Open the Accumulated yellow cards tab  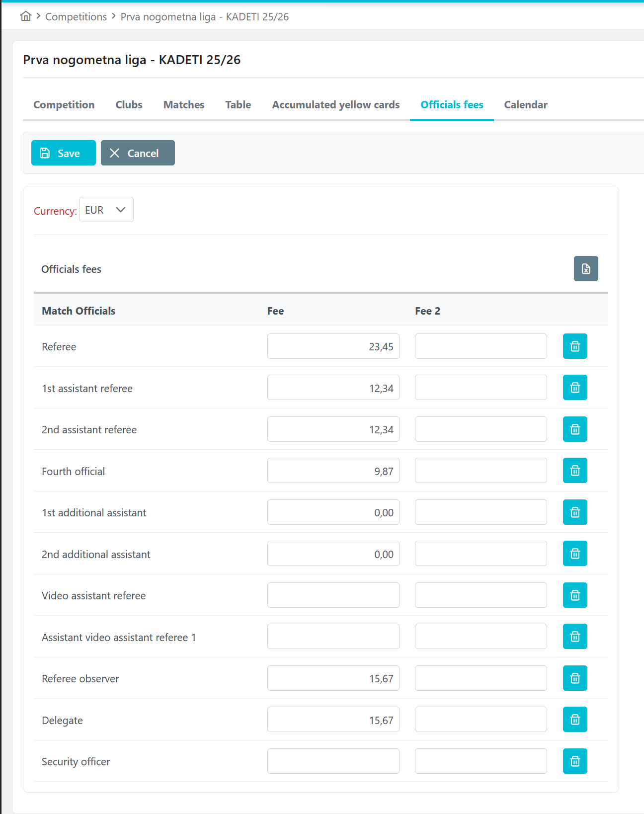336,105
